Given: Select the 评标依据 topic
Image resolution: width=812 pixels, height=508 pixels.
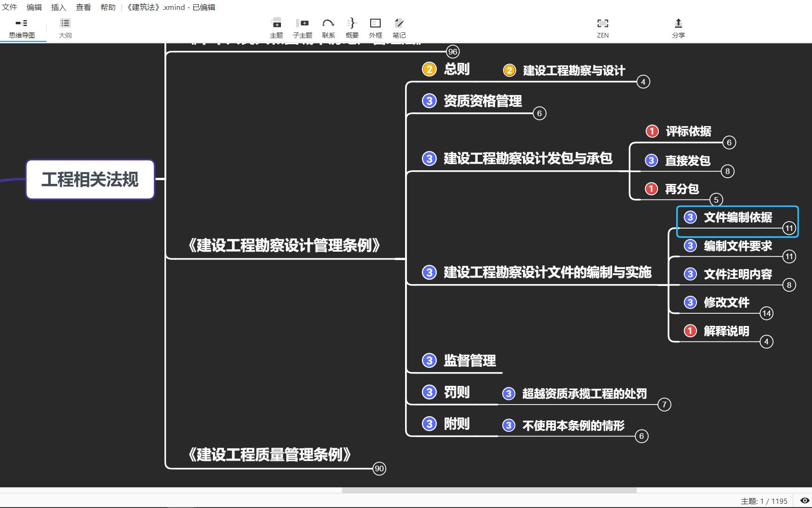Looking at the screenshot, I should pyautogui.click(x=688, y=131).
